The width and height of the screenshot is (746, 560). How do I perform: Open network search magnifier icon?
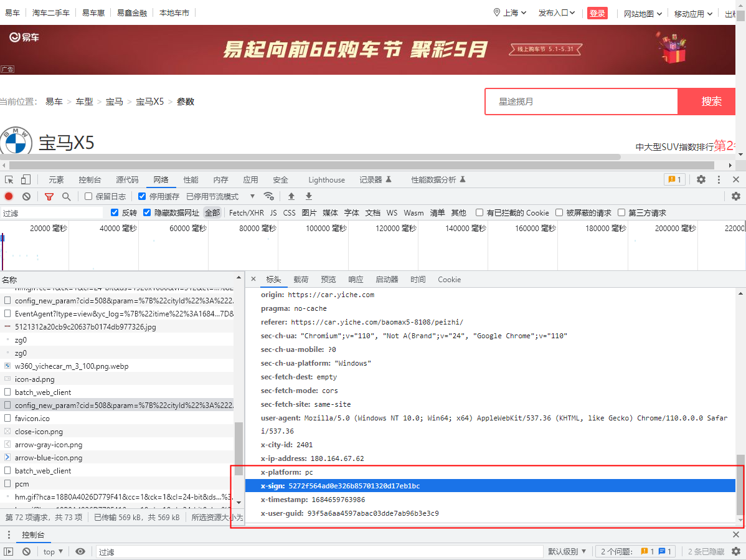tap(66, 196)
